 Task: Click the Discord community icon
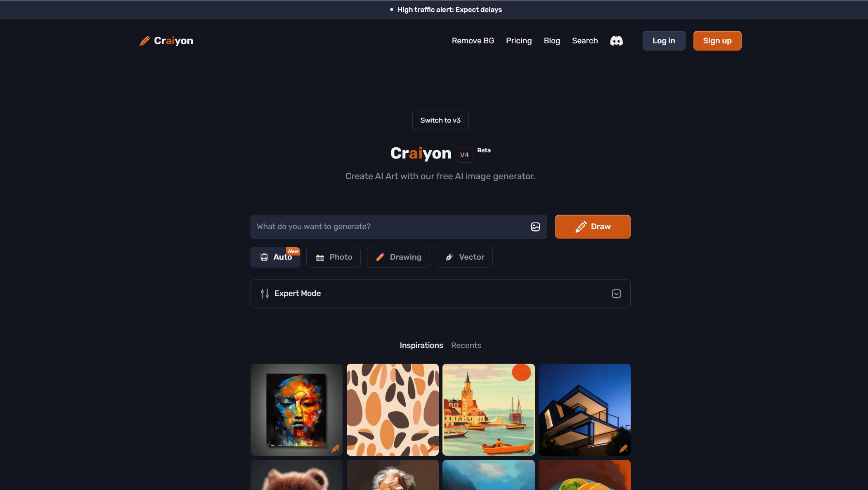[x=616, y=40]
